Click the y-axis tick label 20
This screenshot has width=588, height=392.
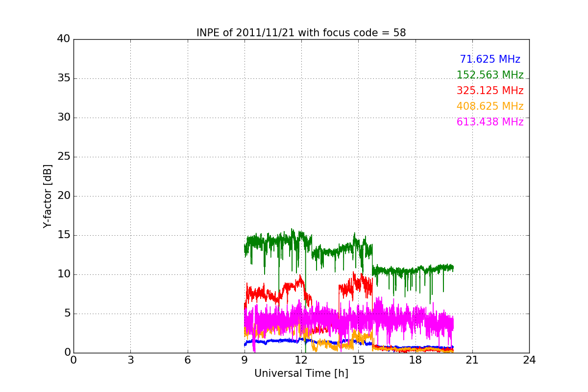pos(64,196)
